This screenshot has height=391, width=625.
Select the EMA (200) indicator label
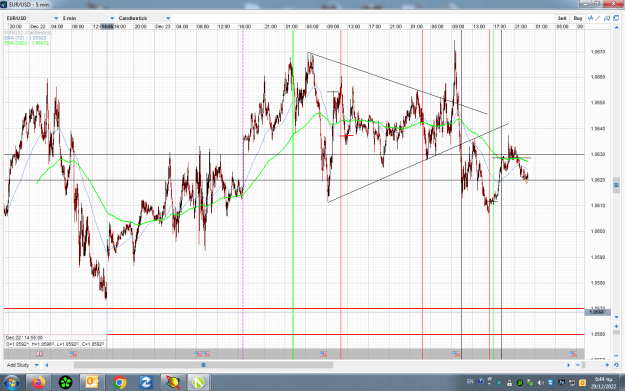click(26, 43)
